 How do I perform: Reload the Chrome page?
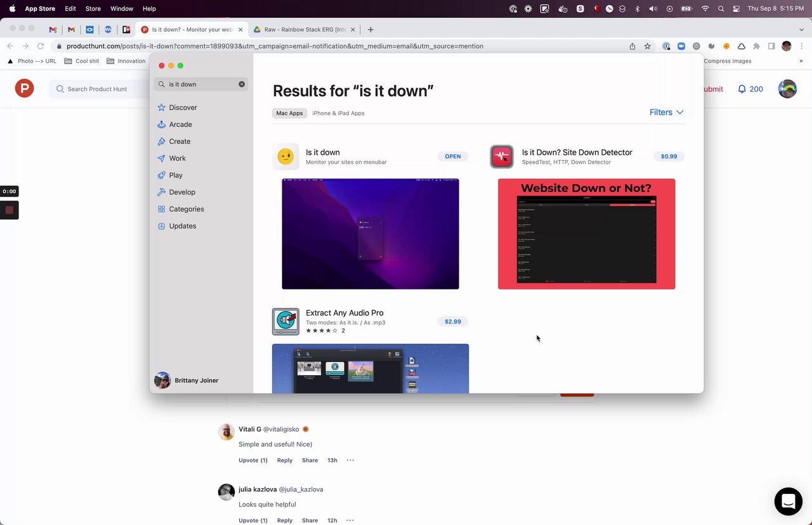click(41, 46)
